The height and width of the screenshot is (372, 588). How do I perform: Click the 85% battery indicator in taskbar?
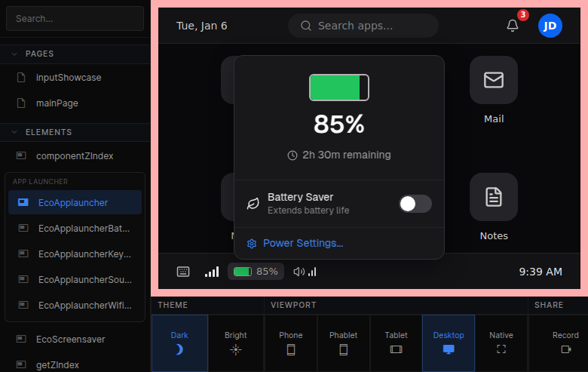point(256,272)
